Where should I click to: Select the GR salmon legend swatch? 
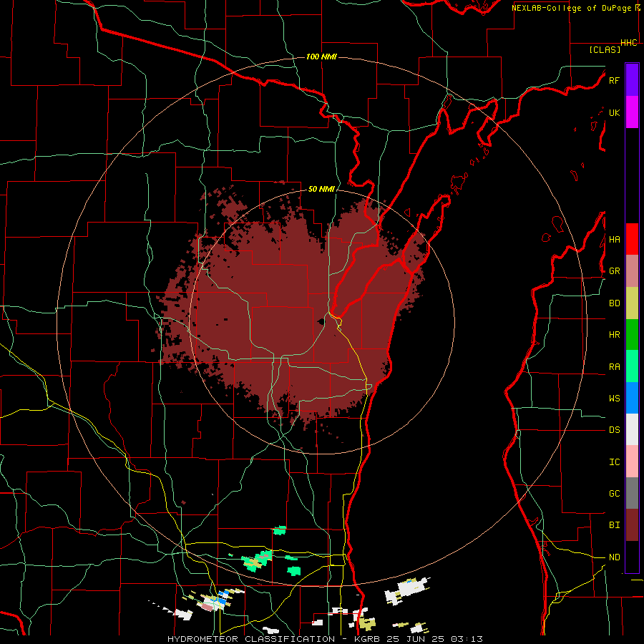click(632, 271)
